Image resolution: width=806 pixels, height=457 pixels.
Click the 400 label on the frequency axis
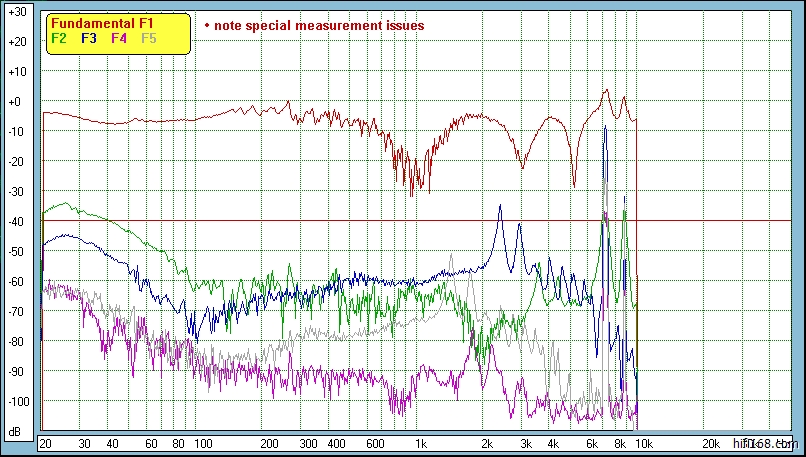click(335, 443)
